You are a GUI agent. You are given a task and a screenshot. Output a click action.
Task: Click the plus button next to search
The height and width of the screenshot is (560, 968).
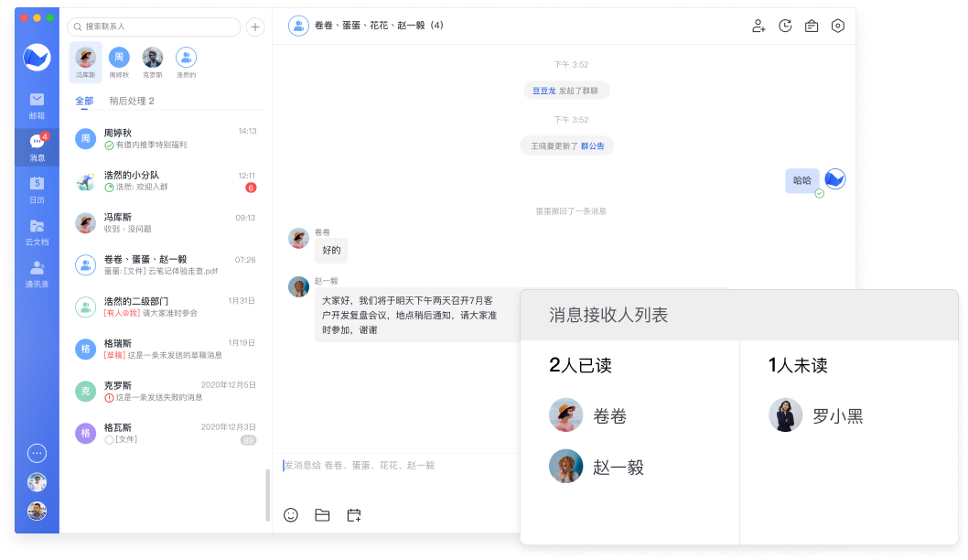tap(255, 27)
